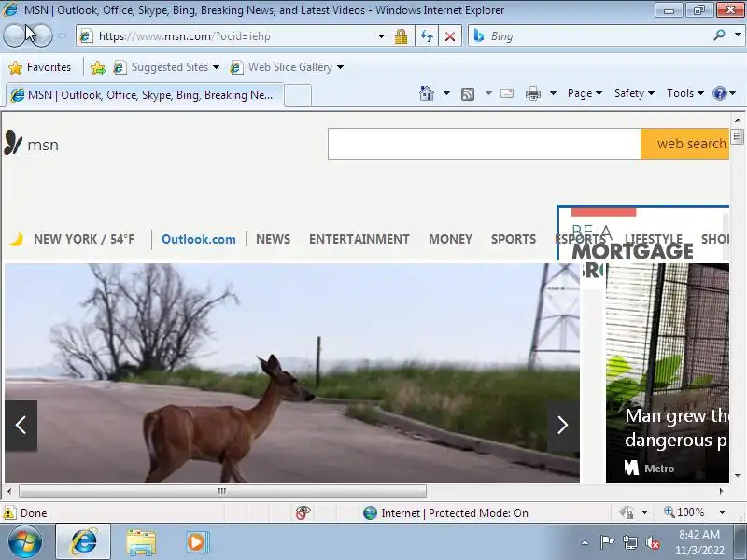Click the Read Mail icon
The image size is (747, 560).
507,93
